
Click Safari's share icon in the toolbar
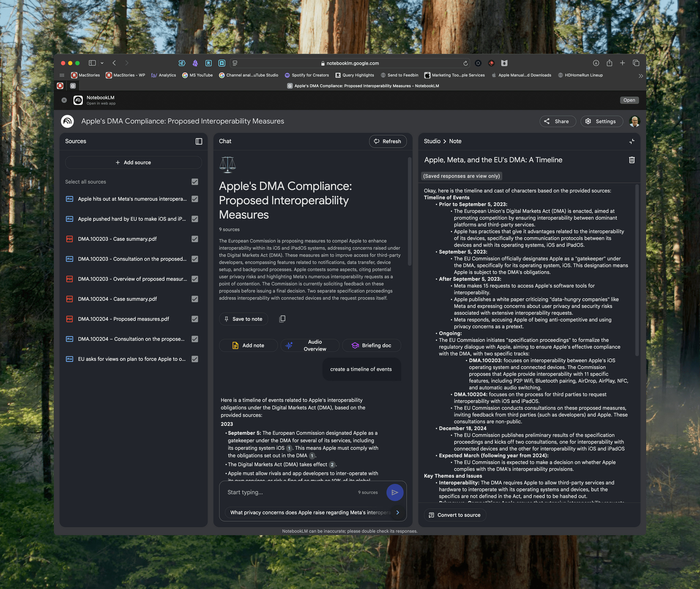(609, 63)
